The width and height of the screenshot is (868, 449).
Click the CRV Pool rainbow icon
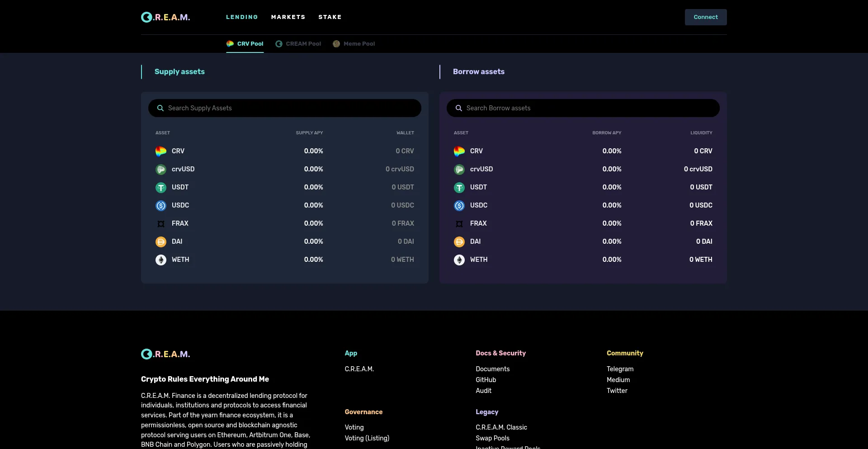click(230, 44)
